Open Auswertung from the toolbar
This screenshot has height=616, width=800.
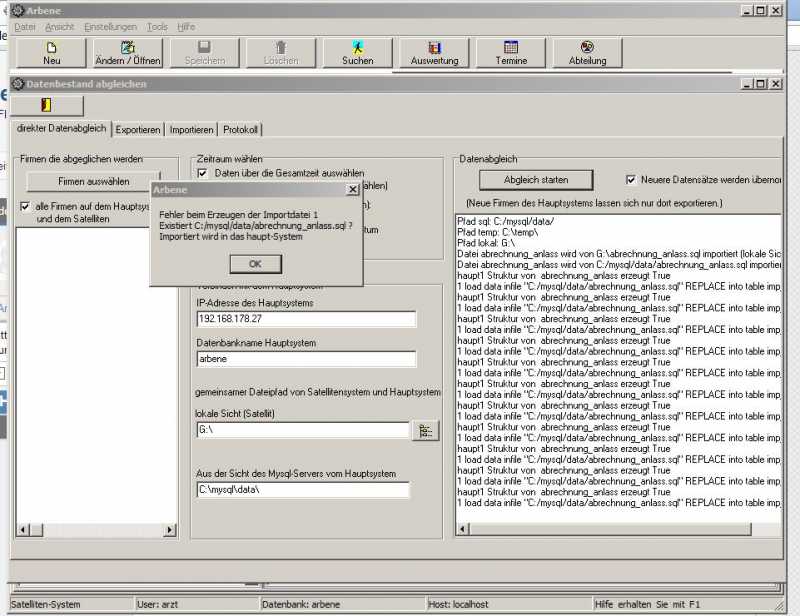[x=434, y=53]
